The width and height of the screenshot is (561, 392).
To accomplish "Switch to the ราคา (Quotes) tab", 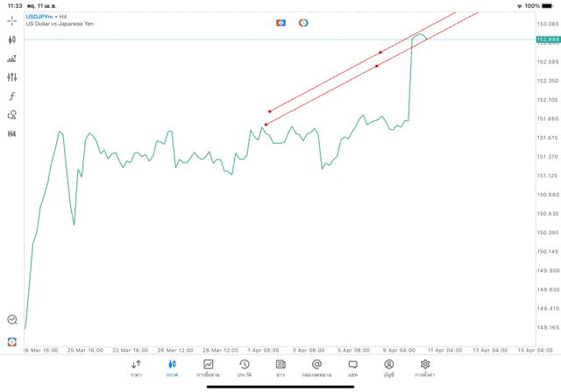I will [x=136, y=368].
